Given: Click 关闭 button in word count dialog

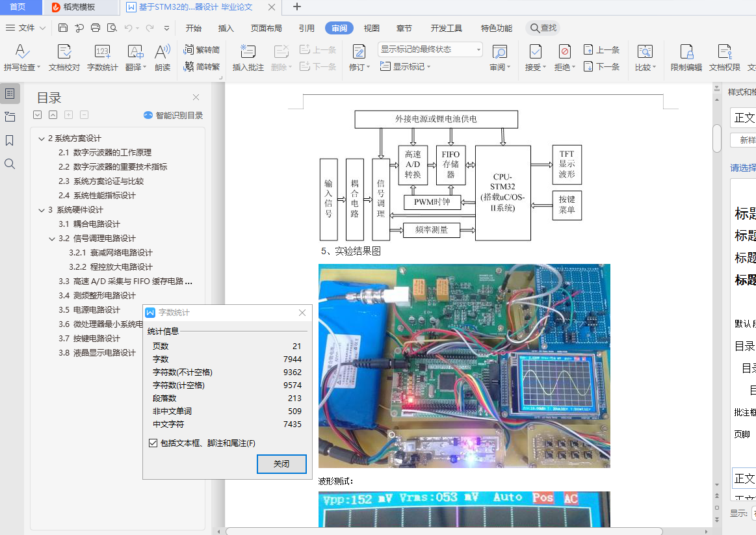Looking at the screenshot, I should coord(281,463).
